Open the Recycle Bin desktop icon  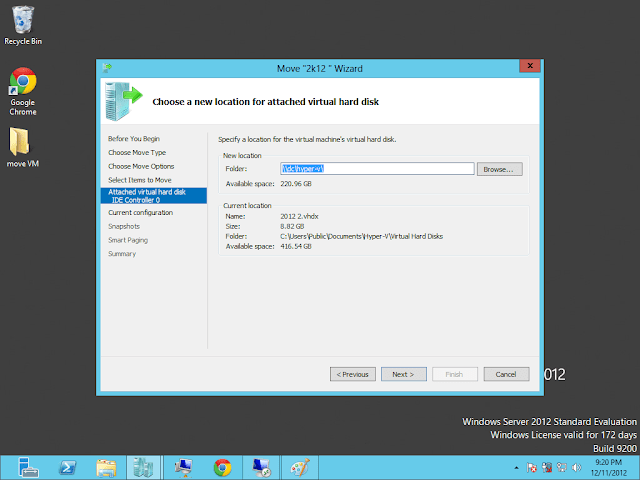[23, 22]
